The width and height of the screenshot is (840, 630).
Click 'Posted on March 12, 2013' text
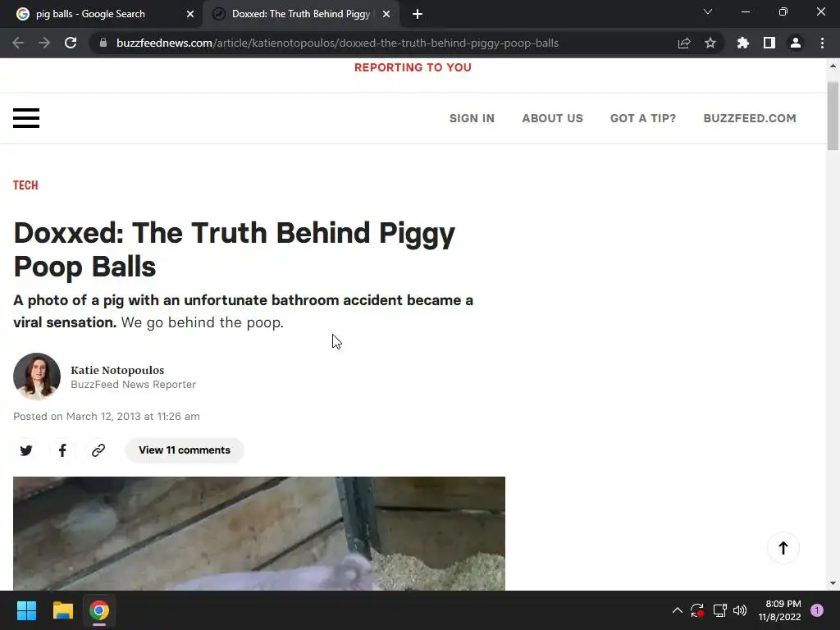106,416
